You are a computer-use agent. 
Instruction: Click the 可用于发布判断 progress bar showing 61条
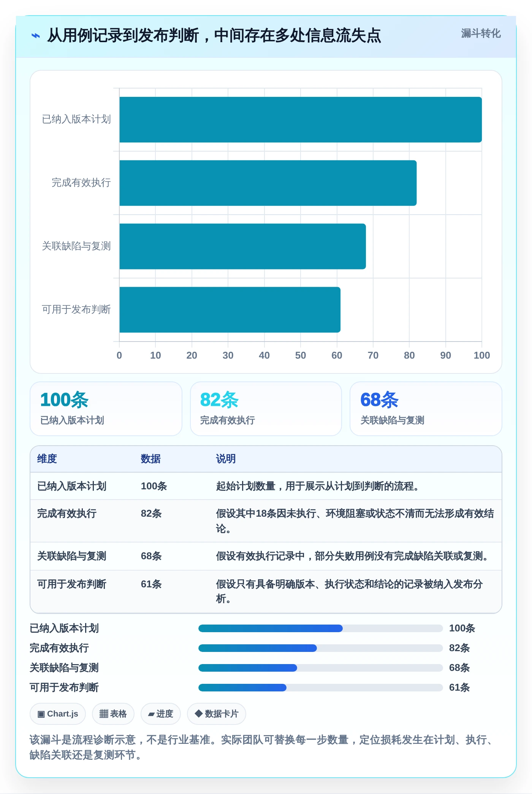click(320, 688)
